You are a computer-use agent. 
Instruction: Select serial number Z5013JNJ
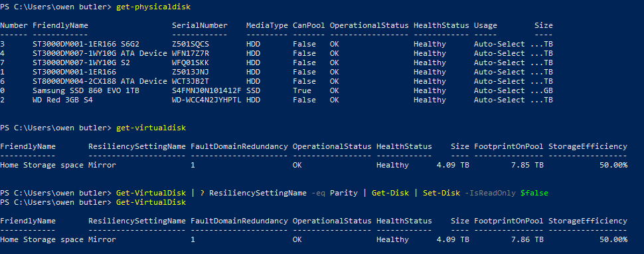[x=190, y=72]
